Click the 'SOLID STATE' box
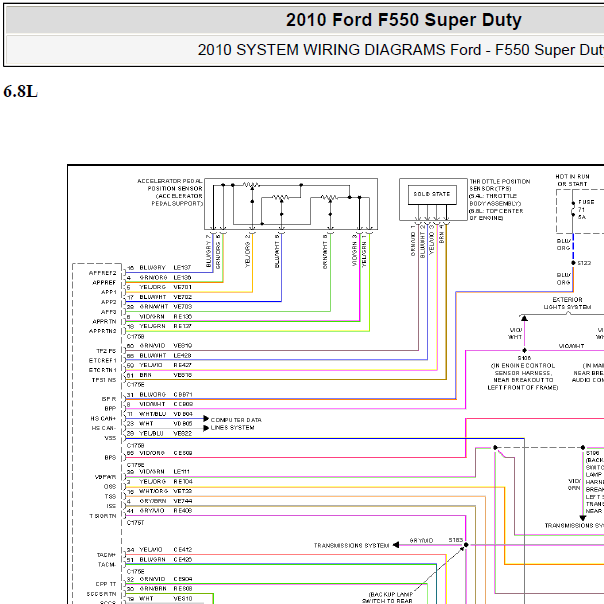604x604 pixels. tap(432, 194)
